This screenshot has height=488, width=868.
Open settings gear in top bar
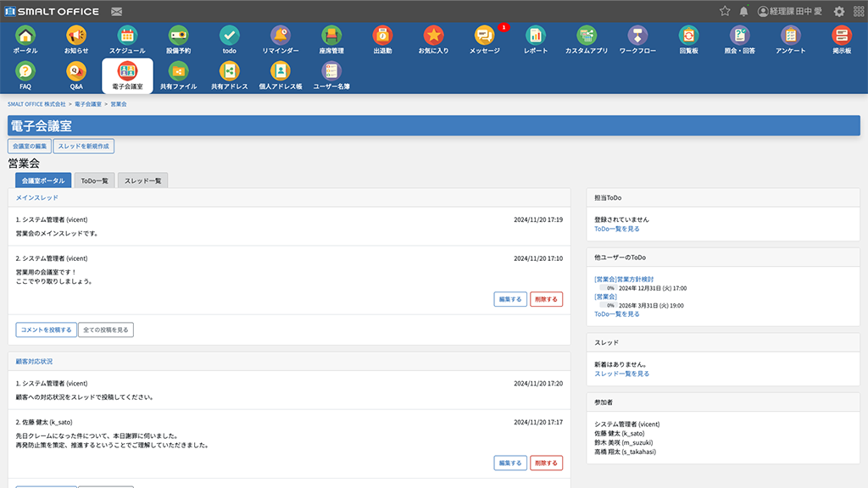click(839, 11)
